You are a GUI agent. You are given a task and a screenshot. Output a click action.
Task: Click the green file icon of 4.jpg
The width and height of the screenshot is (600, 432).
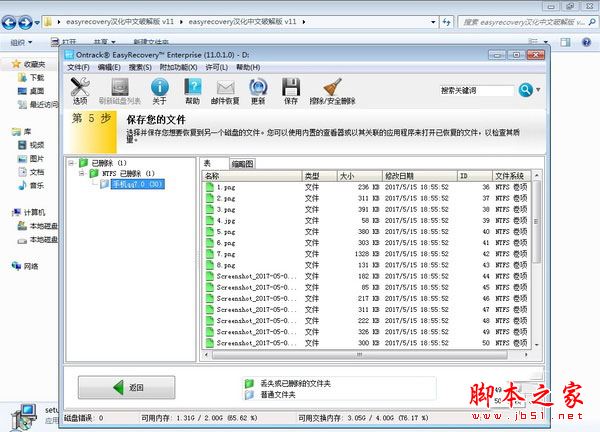coord(210,220)
